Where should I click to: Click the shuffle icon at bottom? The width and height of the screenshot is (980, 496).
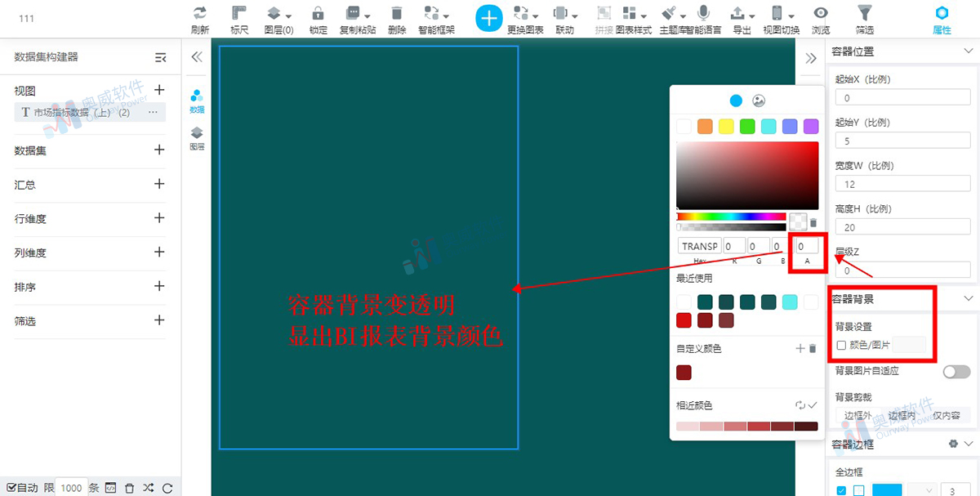[x=148, y=488]
